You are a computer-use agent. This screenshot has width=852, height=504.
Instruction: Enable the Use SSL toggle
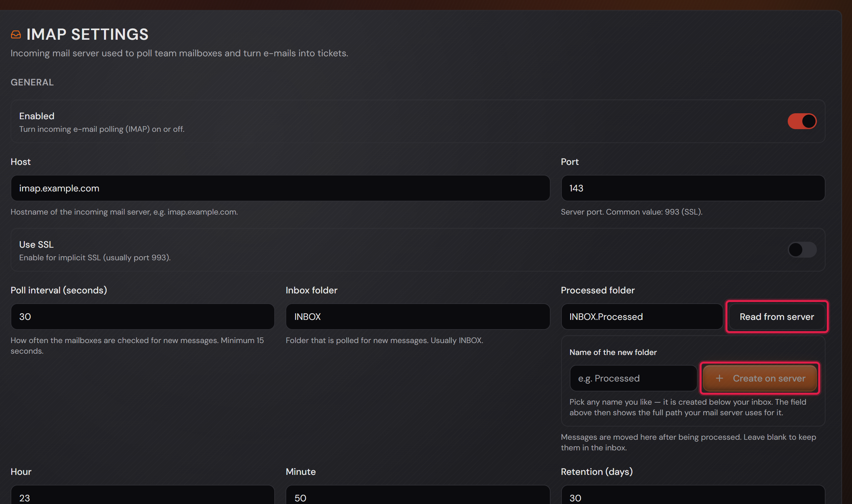(802, 250)
